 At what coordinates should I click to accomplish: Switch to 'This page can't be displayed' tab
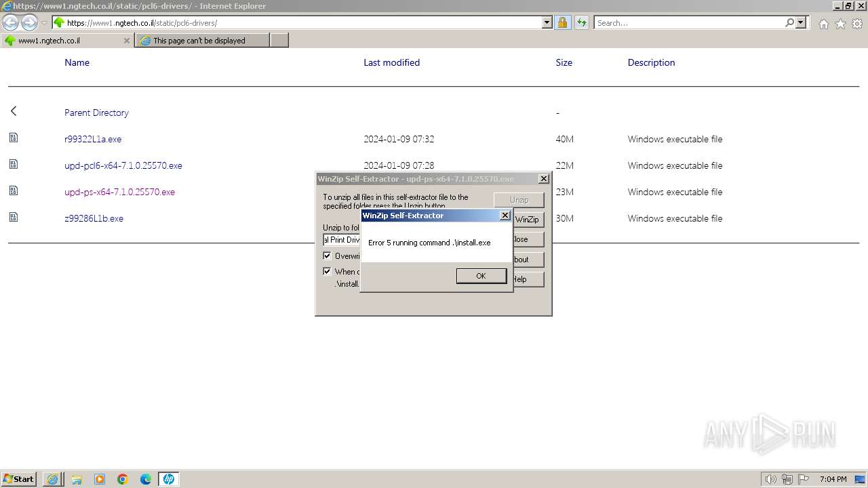[x=202, y=41]
